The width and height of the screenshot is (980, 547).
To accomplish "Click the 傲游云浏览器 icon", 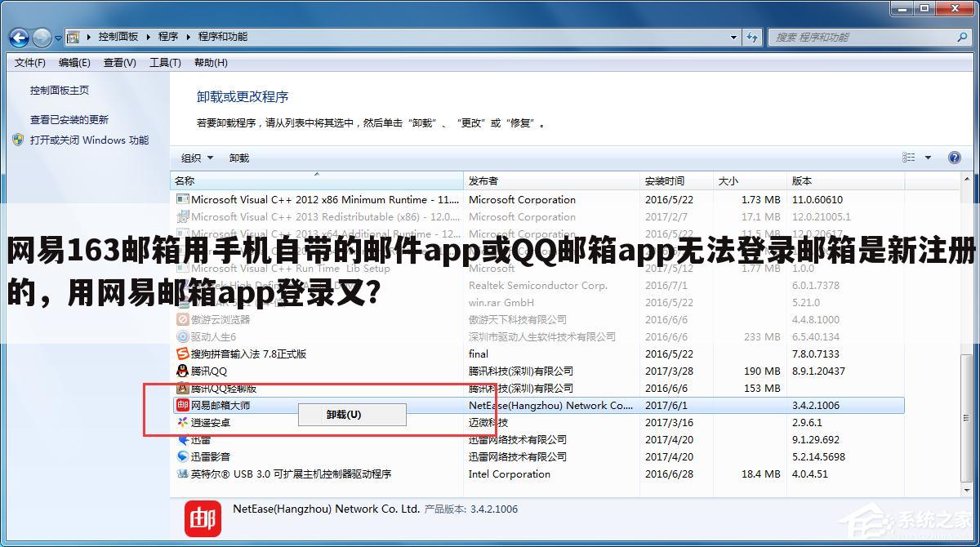I will coord(183,319).
